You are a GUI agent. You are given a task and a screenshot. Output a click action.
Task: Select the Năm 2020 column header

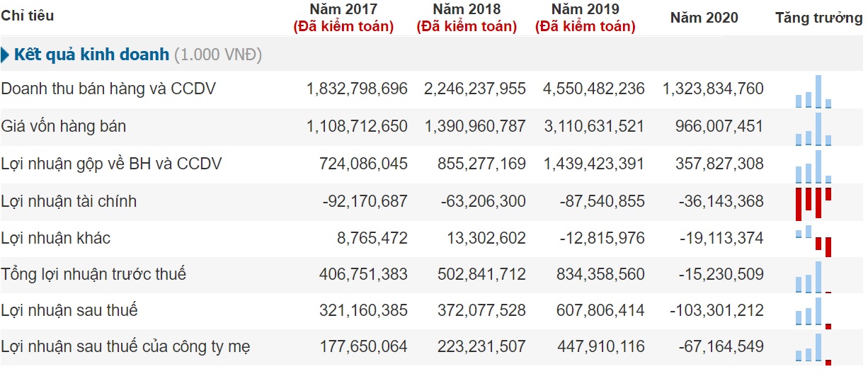(x=704, y=18)
